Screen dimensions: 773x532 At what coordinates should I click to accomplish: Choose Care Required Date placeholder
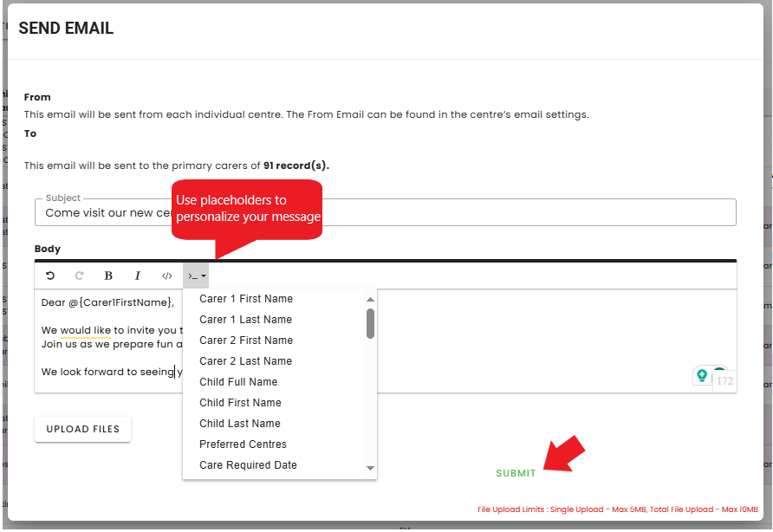tap(248, 464)
